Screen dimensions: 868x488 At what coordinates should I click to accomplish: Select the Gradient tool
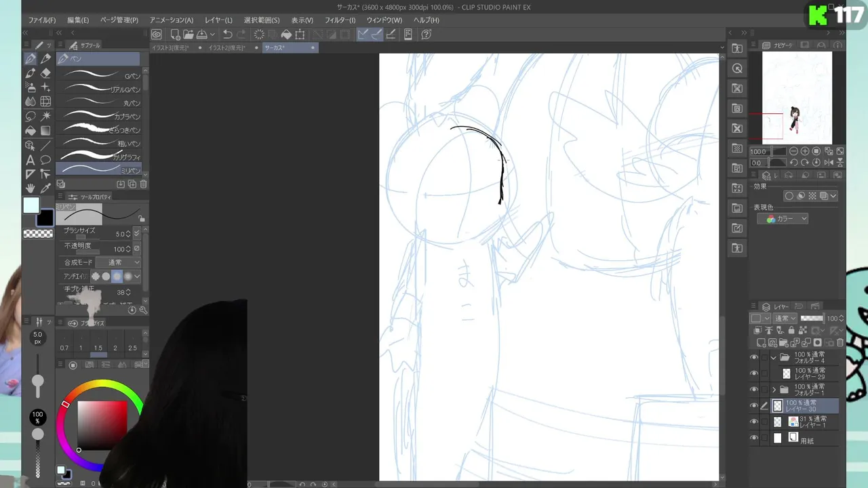tap(45, 130)
